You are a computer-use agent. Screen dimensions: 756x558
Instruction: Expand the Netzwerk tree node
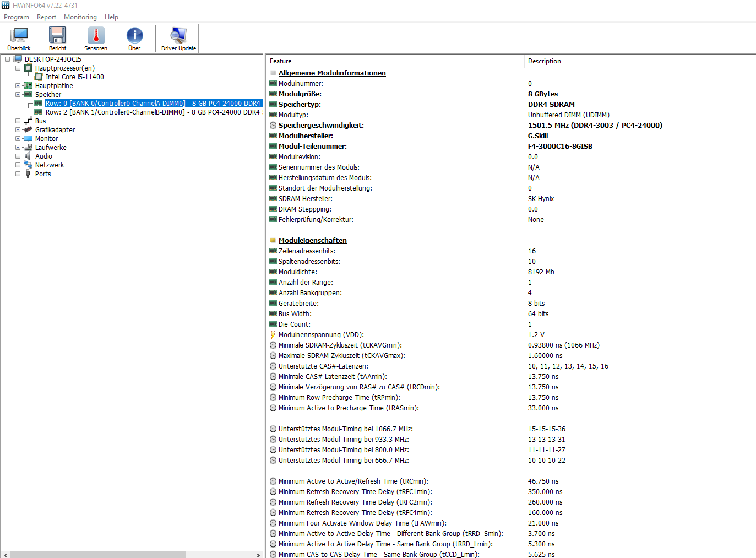[18, 165]
